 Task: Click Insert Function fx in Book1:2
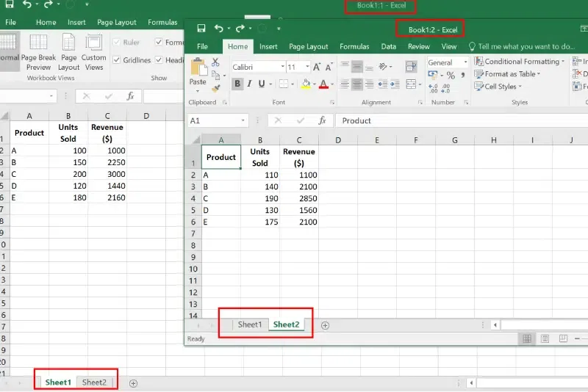coord(322,120)
